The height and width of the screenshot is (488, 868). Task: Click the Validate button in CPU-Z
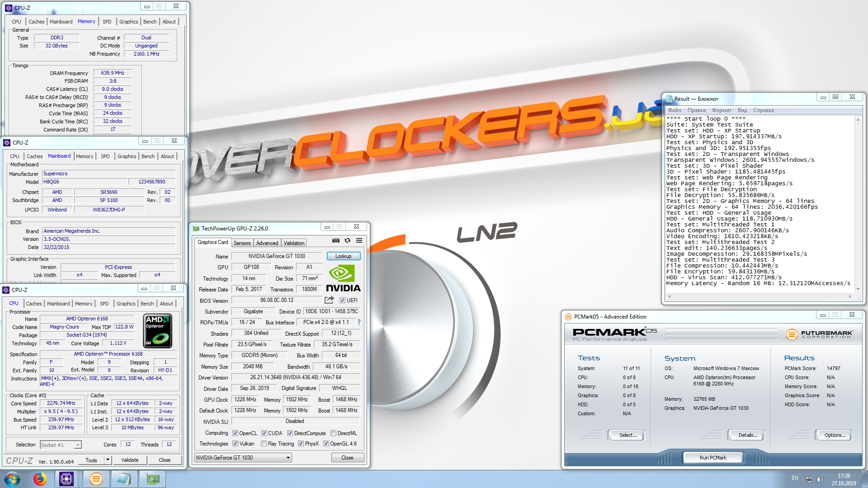(x=130, y=460)
